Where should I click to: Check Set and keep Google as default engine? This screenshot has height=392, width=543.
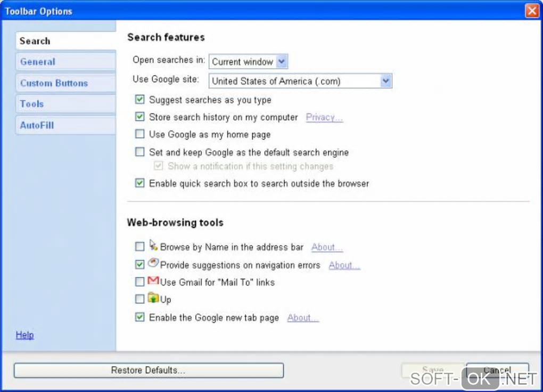point(139,152)
